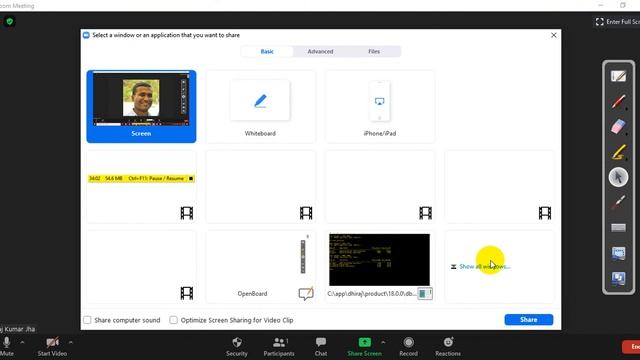Open the virtual keyboard from OpenBoard toolbar
The image size is (640, 360).
tap(618, 228)
